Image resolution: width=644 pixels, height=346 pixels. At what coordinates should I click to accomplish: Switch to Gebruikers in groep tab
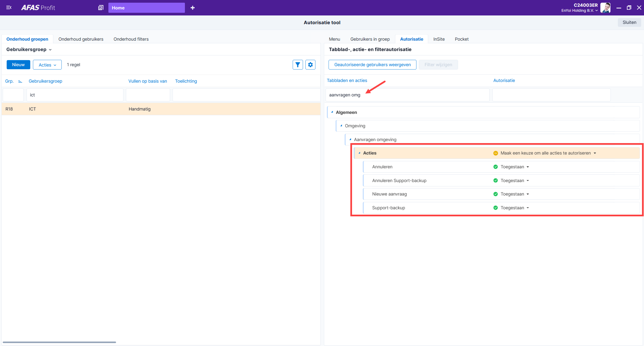(x=370, y=39)
